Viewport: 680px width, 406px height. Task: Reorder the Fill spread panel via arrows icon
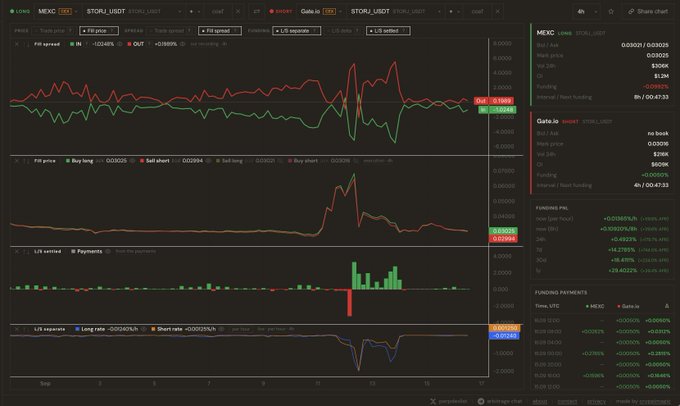[x=26, y=44]
